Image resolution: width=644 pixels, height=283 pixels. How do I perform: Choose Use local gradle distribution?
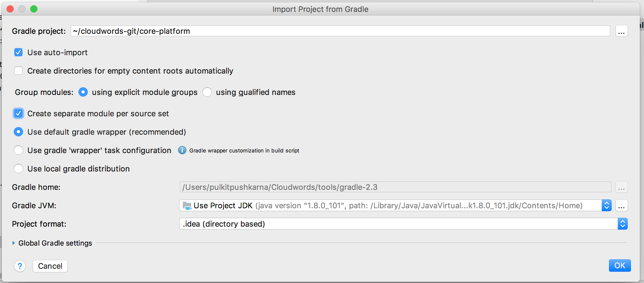coord(18,169)
